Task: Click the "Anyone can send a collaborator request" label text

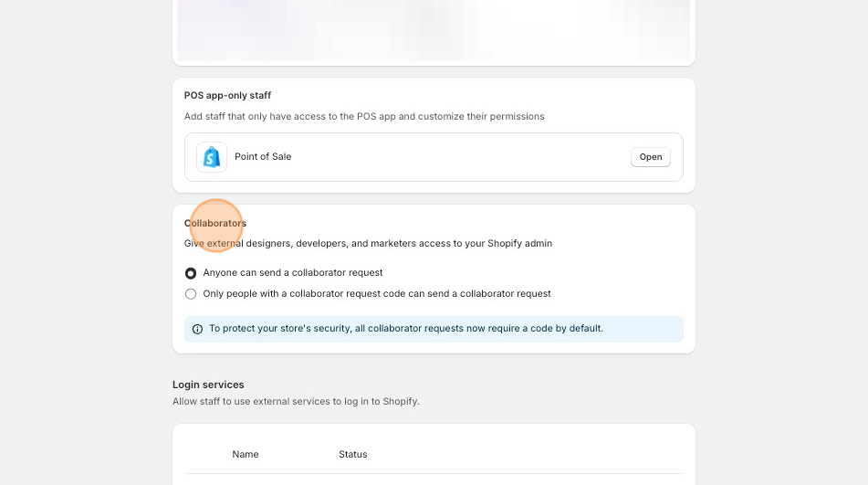Action: [x=292, y=273]
